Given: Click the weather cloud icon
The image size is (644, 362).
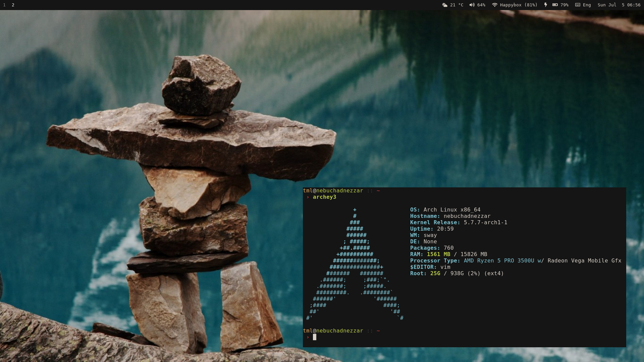Looking at the screenshot, I should tap(445, 5).
